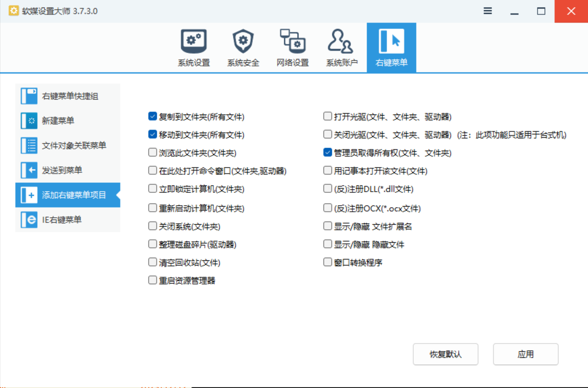
Task: Open the 系统设置 monitor gear icon
Action: [193, 41]
